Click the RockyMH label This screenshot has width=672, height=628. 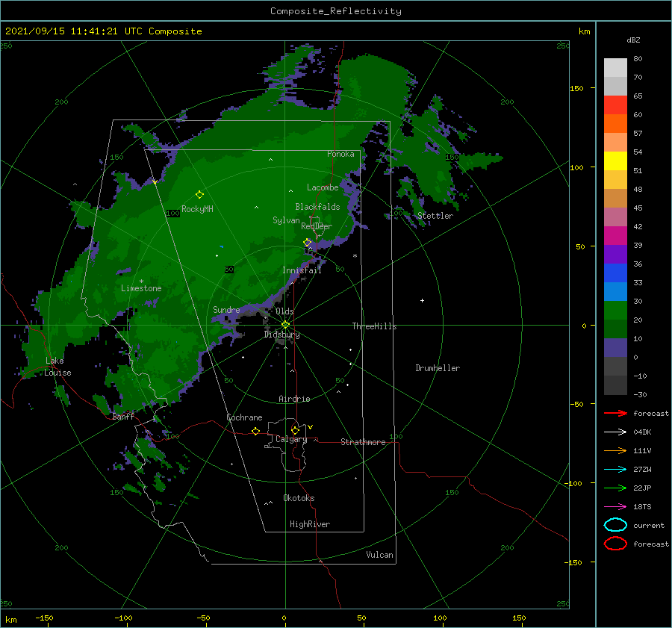[x=197, y=209]
